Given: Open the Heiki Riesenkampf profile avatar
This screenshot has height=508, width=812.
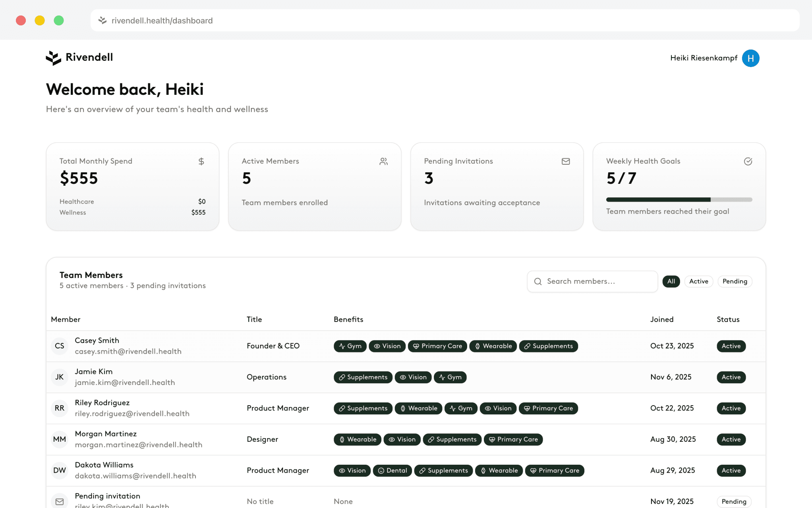Looking at the screenshot, I should pos(750,58).
